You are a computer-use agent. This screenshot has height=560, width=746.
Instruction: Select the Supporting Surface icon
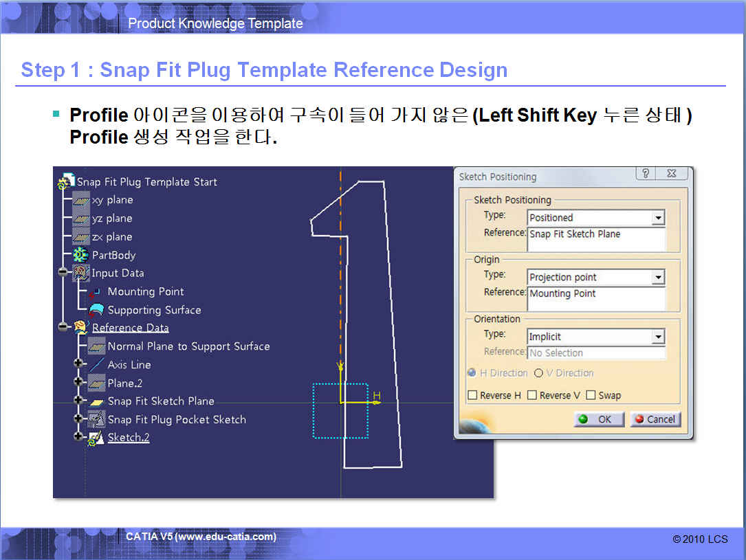coord(96,311)
